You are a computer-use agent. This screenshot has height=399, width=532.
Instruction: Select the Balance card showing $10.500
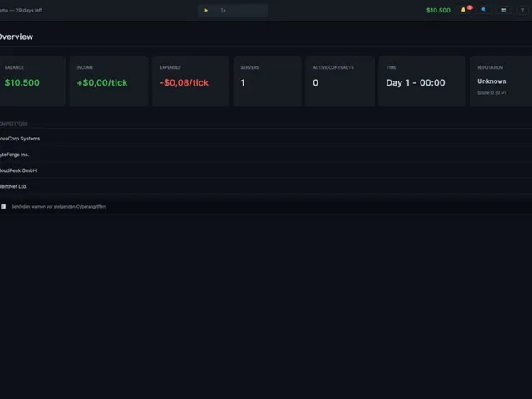coord(31,81)
